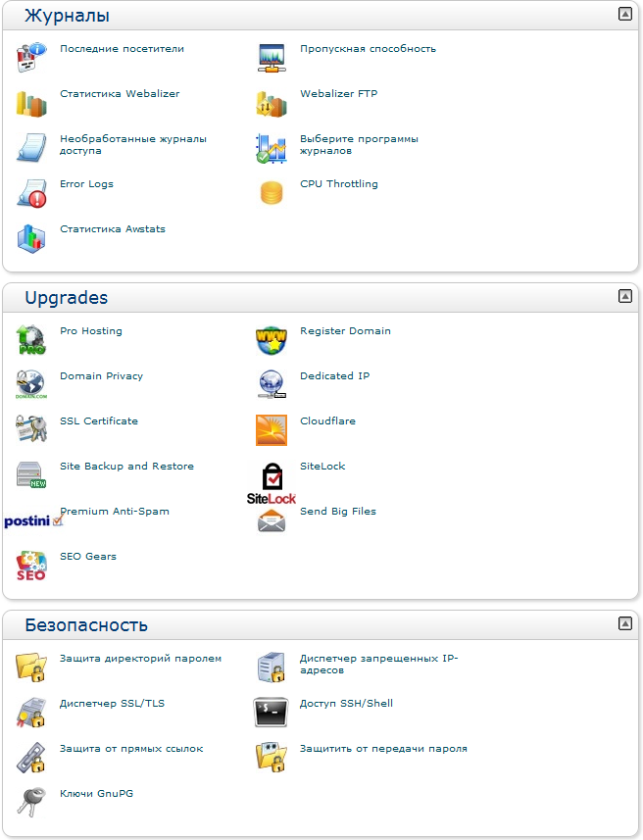Click the Cloudflare link
This screenshot has width=643, height=840.
pyautogui.click(x=327, y=421)
